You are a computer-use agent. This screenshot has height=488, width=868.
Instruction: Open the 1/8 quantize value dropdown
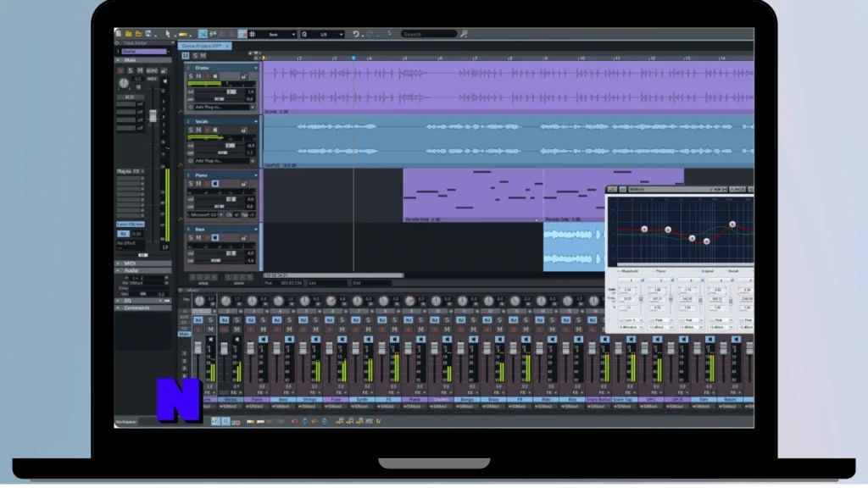341,34
